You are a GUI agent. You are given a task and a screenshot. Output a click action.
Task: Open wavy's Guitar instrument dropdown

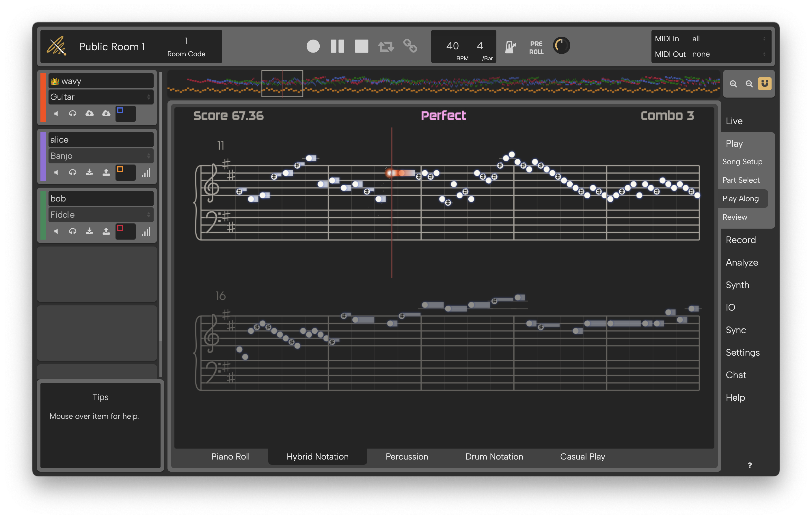[x=100, y=97]
